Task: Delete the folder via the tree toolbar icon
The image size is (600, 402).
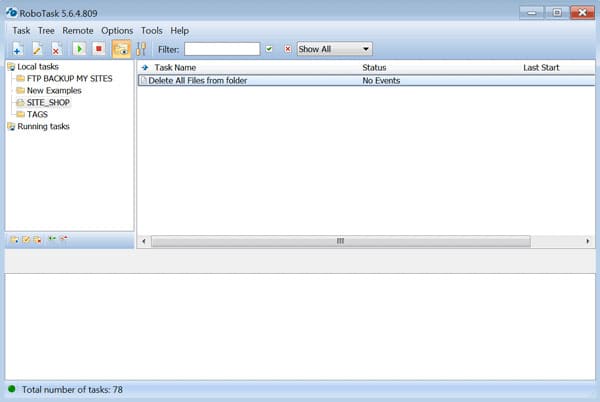Action: point(38,239)
